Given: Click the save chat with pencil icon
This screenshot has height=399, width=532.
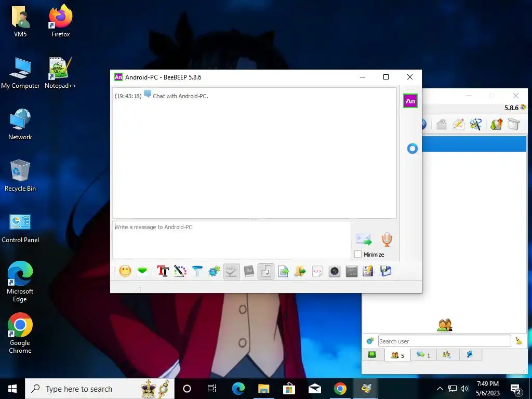Looking at the screenshot, I should [x=368, y=271].
